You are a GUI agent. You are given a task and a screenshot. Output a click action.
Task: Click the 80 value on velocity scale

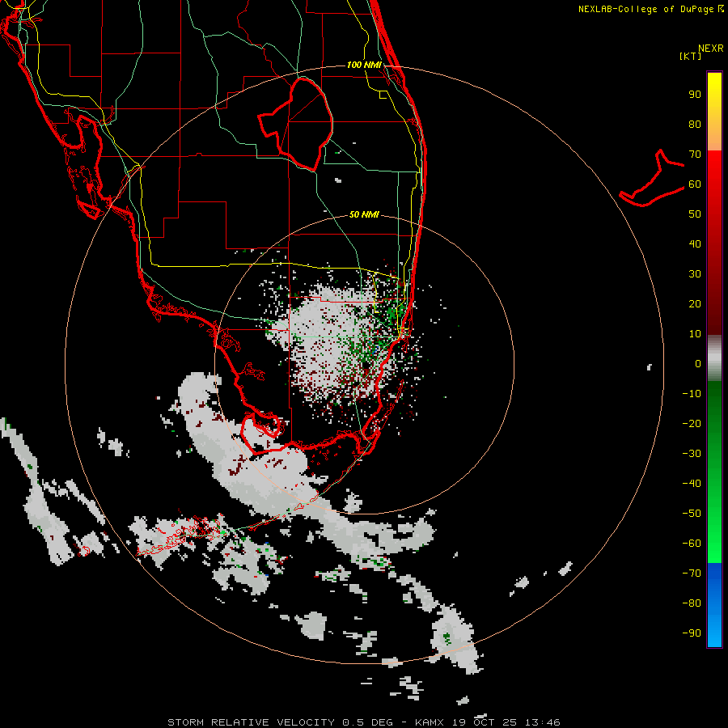point(695,124)
